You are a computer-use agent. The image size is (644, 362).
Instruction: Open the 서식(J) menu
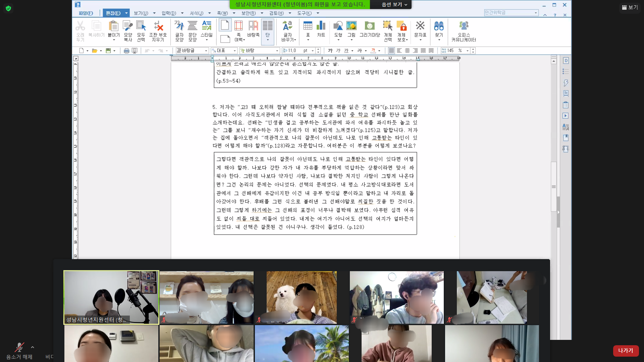197,13
